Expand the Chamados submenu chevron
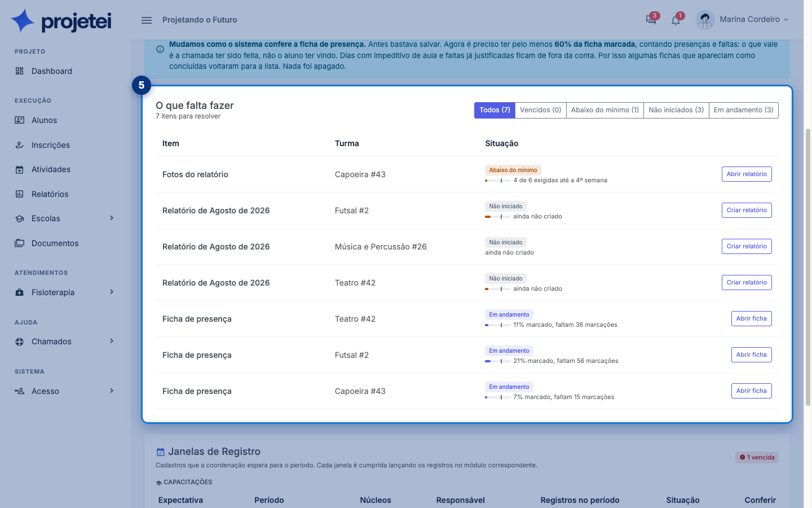812x508 pixels. tap(112, 341)
